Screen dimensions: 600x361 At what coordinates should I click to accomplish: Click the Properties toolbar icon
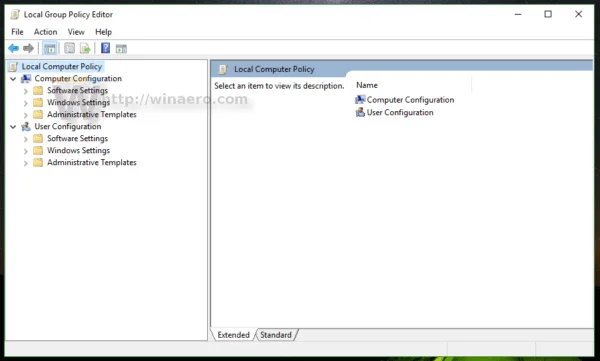tap(69, 48)
